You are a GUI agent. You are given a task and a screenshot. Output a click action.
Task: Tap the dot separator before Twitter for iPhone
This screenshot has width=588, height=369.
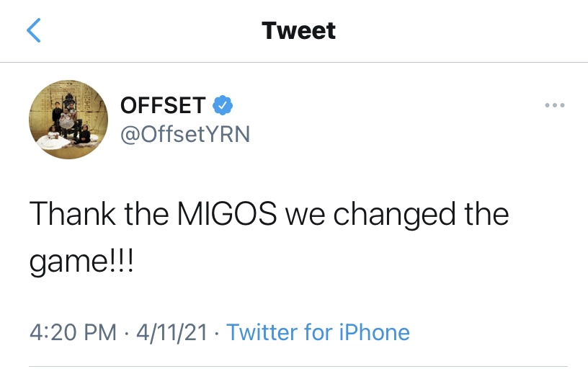click(217, 334)
